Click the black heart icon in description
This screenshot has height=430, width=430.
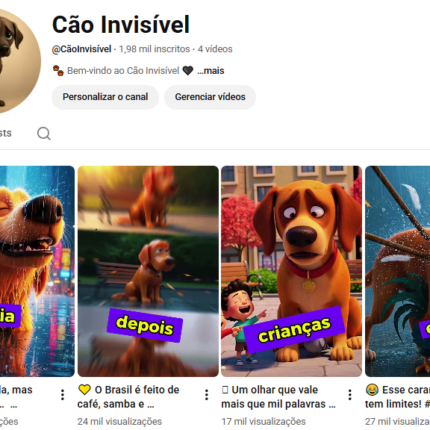tap(188, 71)
